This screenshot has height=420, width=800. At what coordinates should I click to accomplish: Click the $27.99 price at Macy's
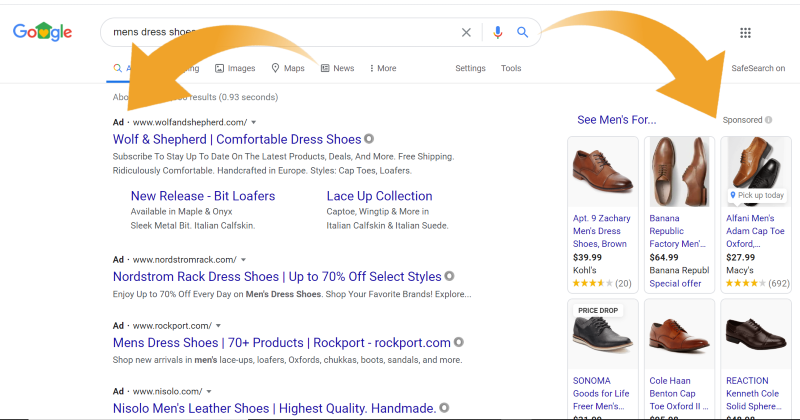tap(740, 257)
